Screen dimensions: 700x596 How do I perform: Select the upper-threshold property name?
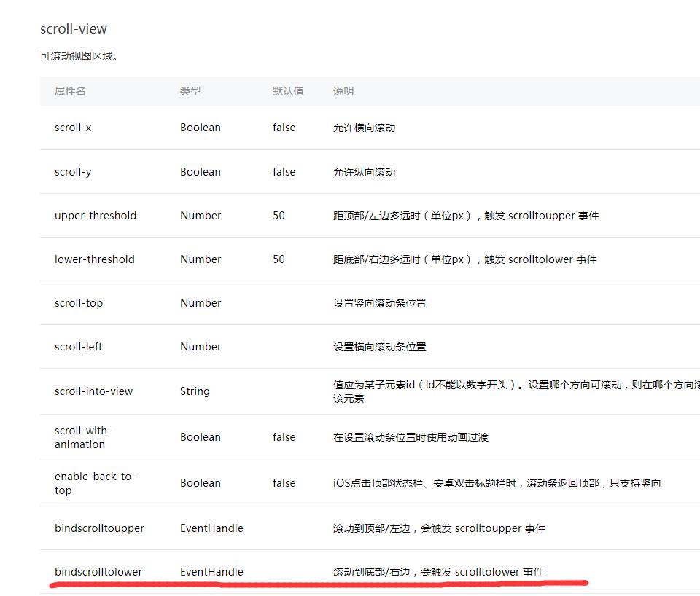96,216
